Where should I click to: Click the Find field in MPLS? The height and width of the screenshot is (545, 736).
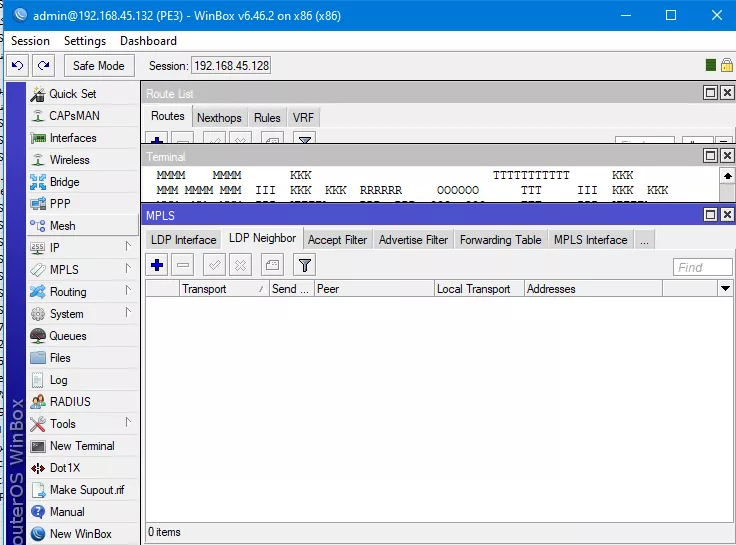(702, 267)
